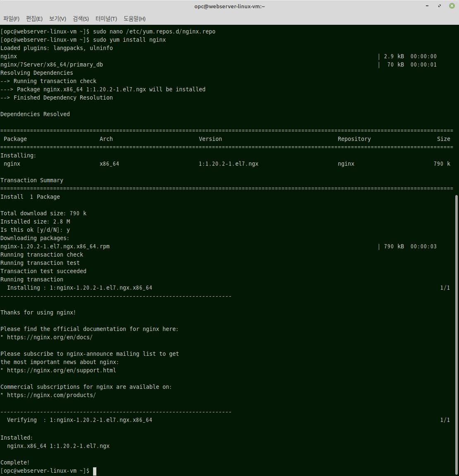Click 'nginx/7Server/x86_64/primary_db' line
Viewport: 459px width, 476px height.
(52, 64)
